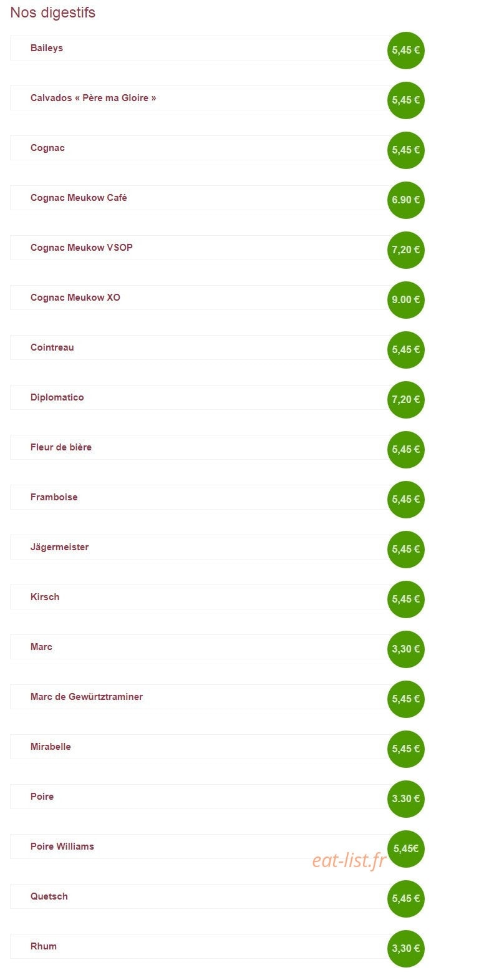Click the Marc 3,30 € price circle
This screenshot has width=504, height=980.
tap(406, 649)
